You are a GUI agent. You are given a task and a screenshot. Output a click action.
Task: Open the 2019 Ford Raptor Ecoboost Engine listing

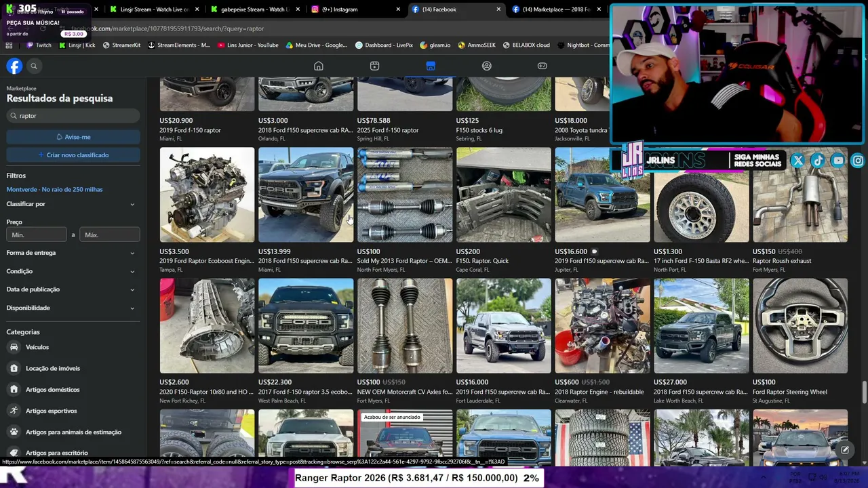pos(207,210)
